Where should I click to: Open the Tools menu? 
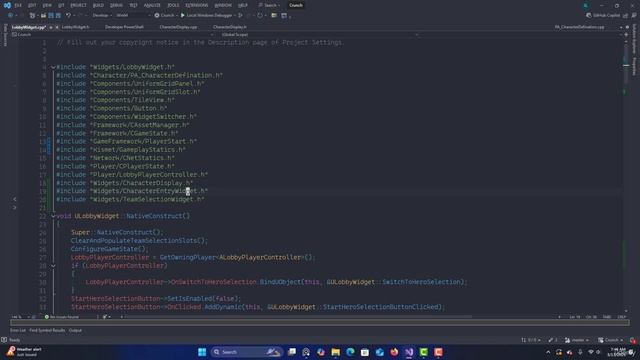[173, 5]
